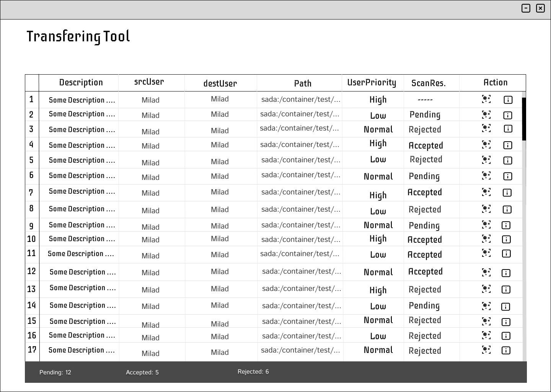Select row number 9 in the table
The height and width of the screenshot is (392, 551).
[x=31, y=226]
